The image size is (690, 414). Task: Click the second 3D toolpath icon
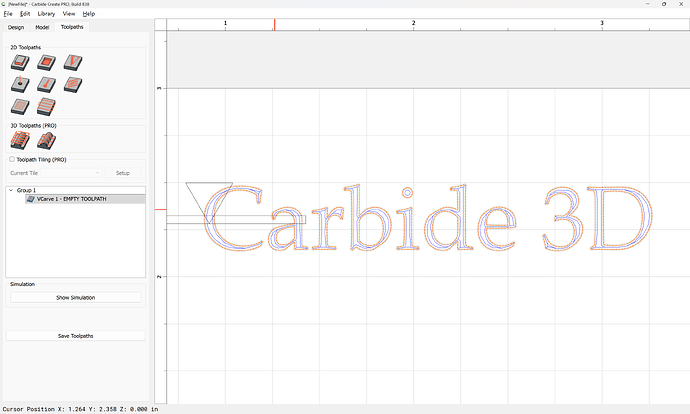pos(45,141)
